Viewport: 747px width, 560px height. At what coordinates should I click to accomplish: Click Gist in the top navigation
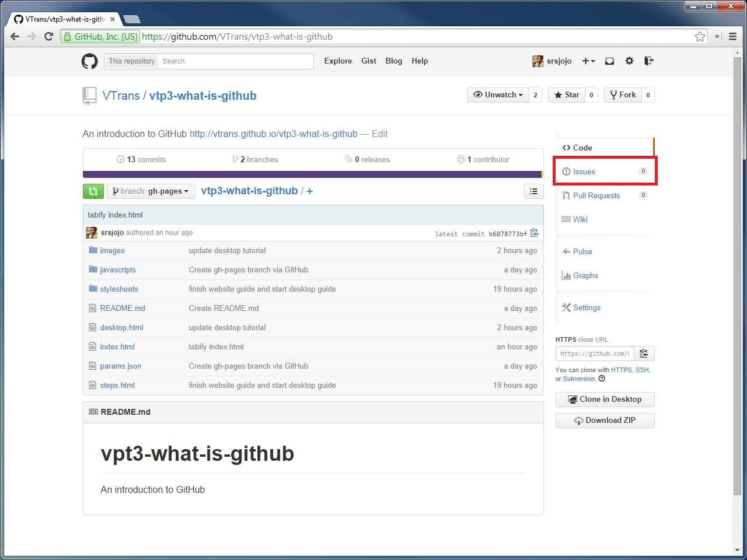point(369,61)
